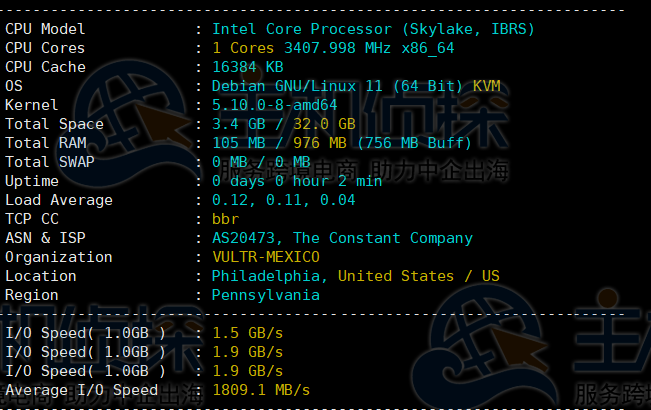Click the 16384 KB cache value
Screen dimensions: 651x410
pos(247,67)
